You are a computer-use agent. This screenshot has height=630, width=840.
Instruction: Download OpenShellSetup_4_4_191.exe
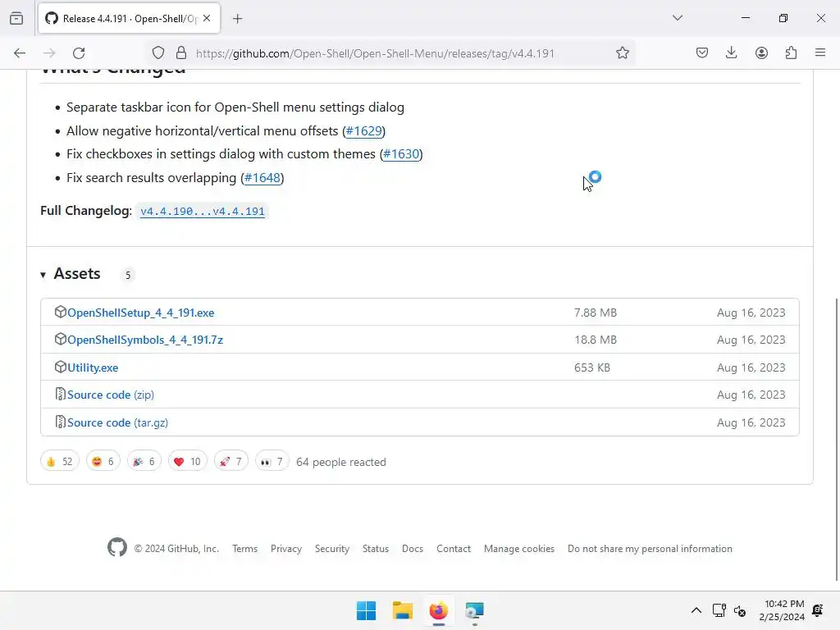pos(141,313)
